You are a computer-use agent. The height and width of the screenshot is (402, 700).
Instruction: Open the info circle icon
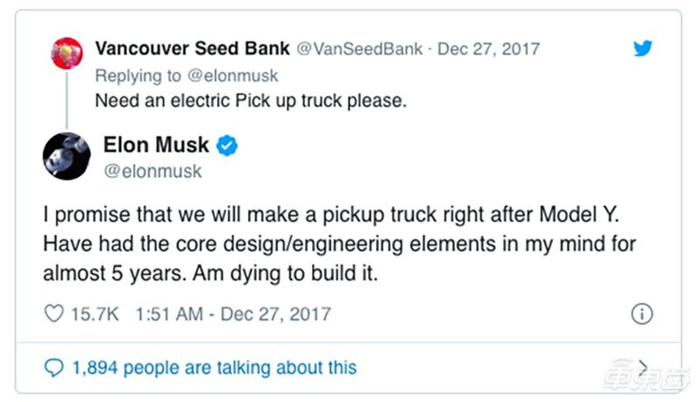tap(642, 314)
